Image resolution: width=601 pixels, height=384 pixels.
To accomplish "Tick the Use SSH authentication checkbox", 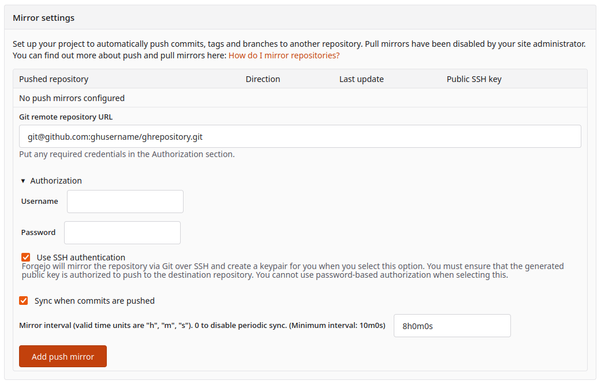I will [26, 257].
